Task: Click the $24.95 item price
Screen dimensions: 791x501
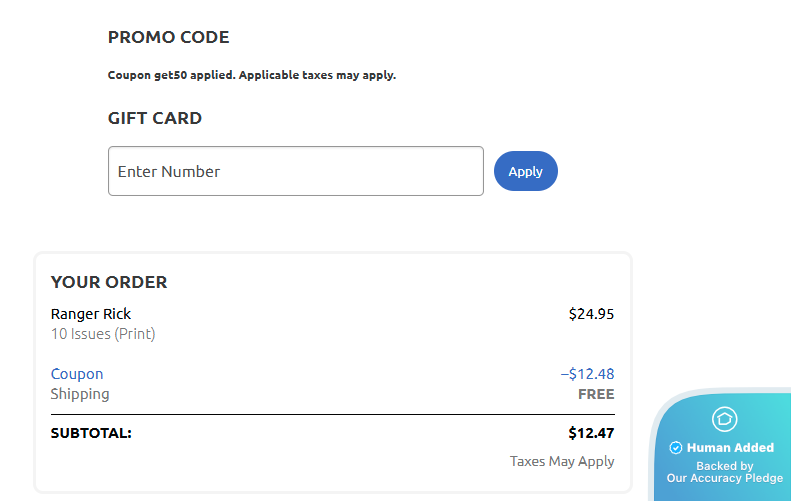Action: click(591, 314)
